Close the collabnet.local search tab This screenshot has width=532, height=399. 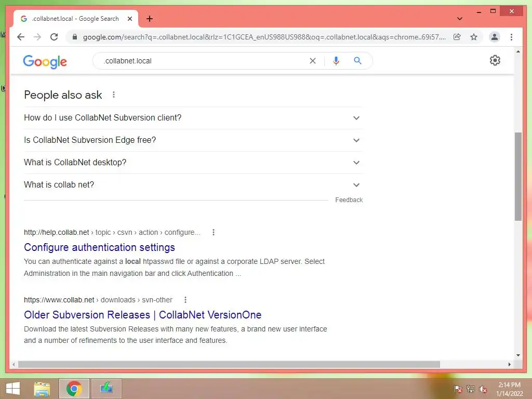pos(129,19)
